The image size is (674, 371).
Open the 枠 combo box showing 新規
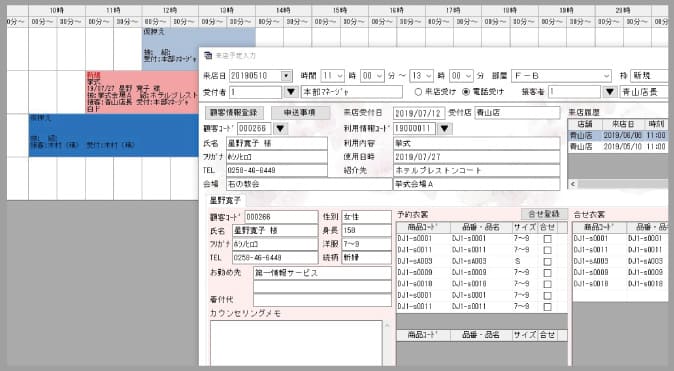click(x=649, y=76)
